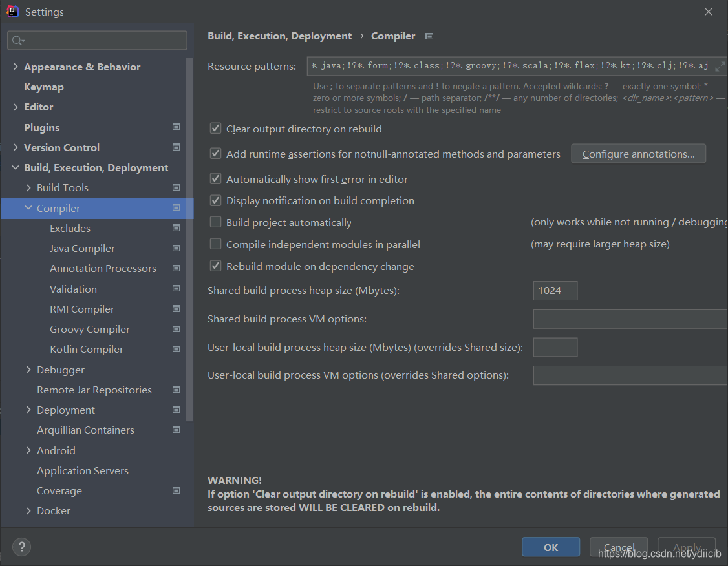Expand Appearance & Behavior section

pyautogui.click(x=16, y=67)
